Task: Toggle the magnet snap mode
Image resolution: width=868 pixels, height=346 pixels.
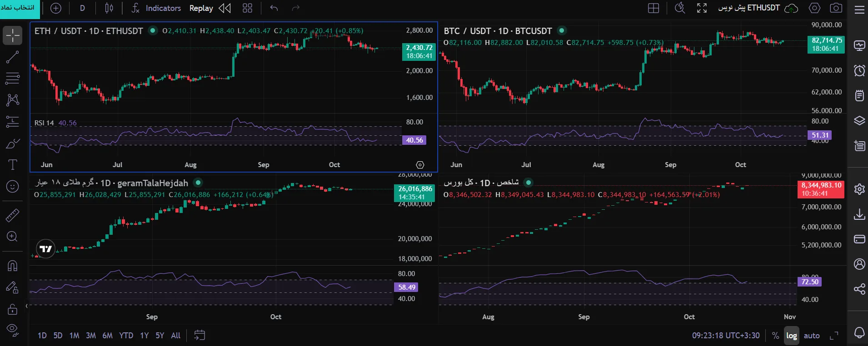Action: click(x=12, y=265)
